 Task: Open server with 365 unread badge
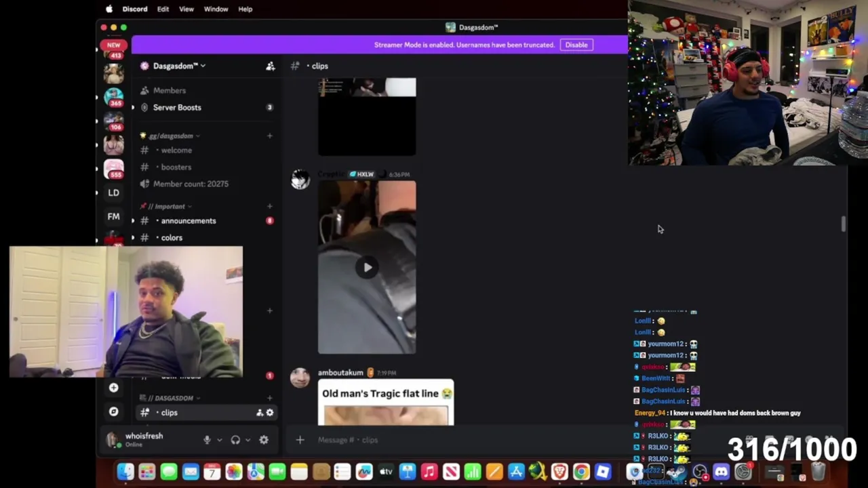tap(113, 96)
